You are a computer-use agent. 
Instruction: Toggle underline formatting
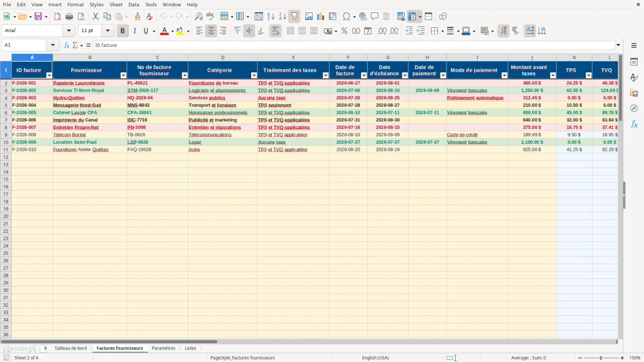pyautogui.click(x=146, y=31)
